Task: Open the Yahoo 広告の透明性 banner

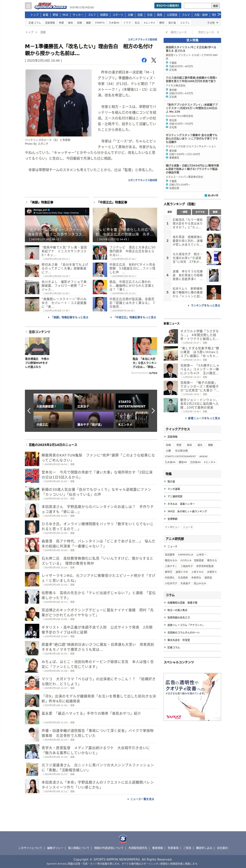Action: 192,697
